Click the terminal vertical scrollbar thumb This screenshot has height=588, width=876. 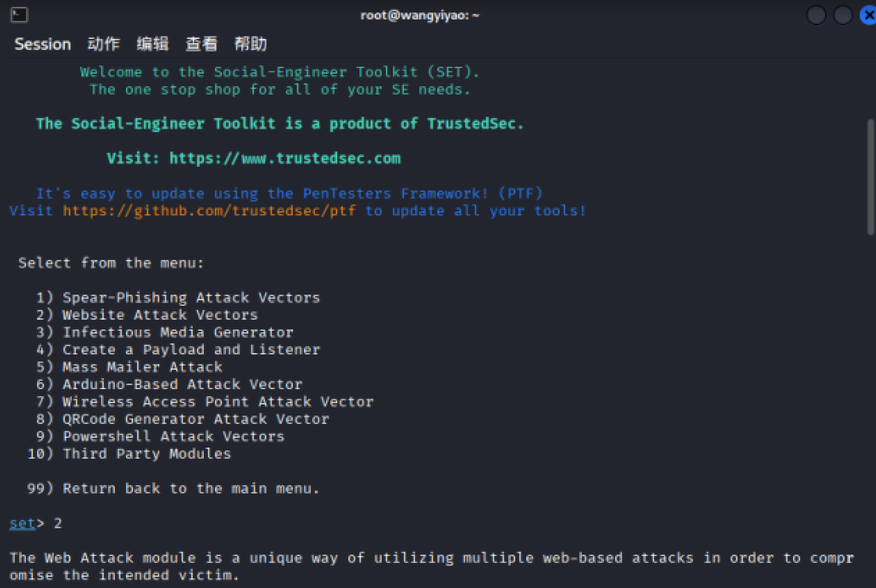pos(870,176)
